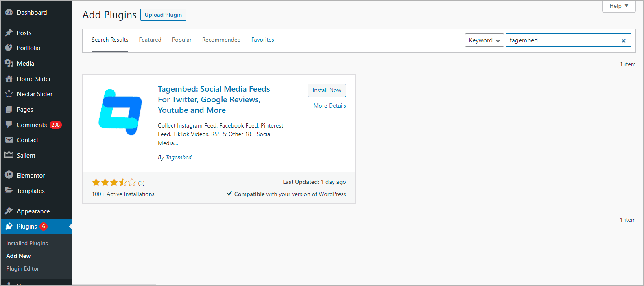Select the Home Slider house icon
Screen dimensions: 644x286
[9, 79]
